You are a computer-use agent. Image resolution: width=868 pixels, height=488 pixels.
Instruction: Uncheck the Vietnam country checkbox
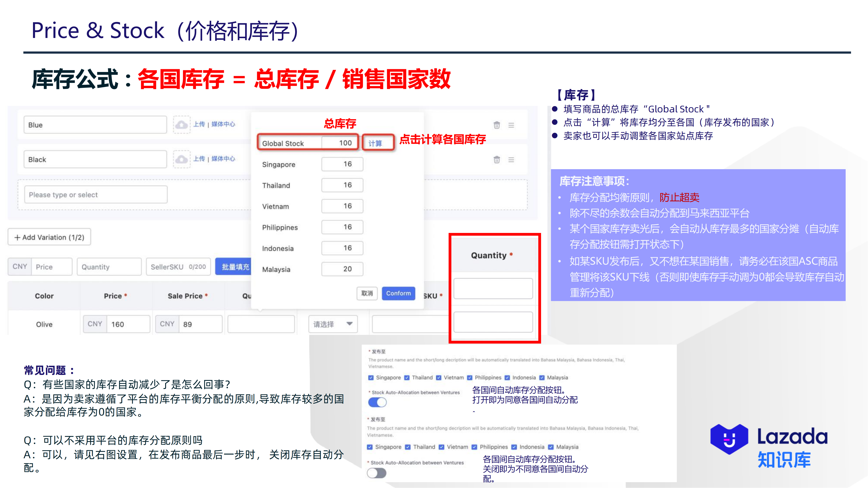438,378
